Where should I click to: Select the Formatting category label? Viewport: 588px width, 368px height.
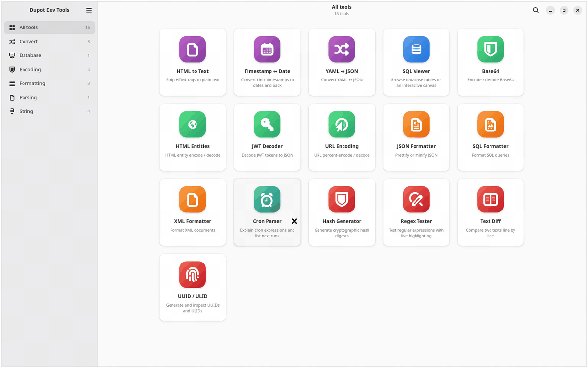32,83
